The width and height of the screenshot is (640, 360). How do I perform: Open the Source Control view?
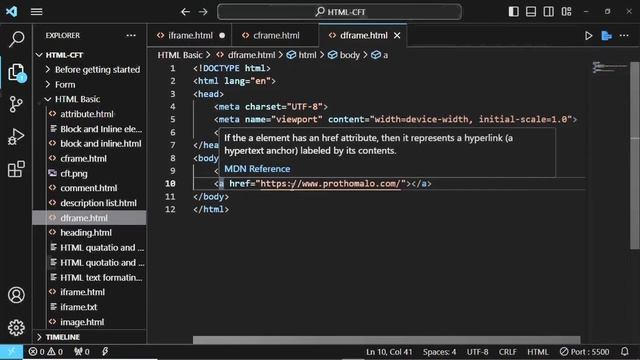click(x=16, y=104)
